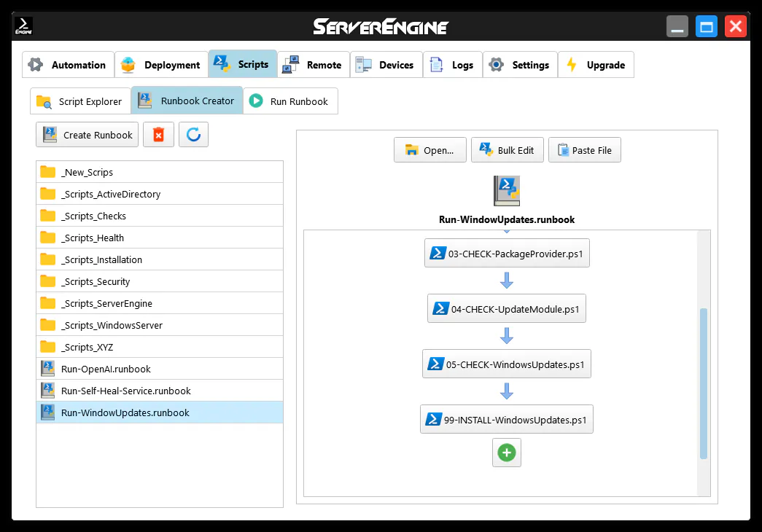Click the blue refresh list icon
Viewport: 762px width, 532px height.
click(193, 135)
